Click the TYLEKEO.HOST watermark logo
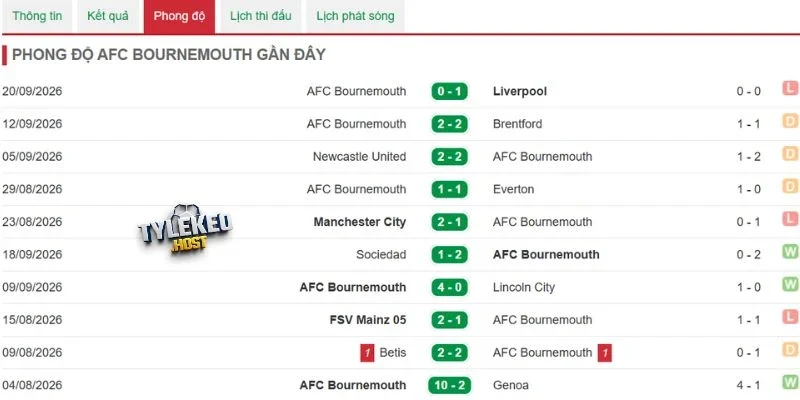This screenshot has height=400, width=800. 184,230
